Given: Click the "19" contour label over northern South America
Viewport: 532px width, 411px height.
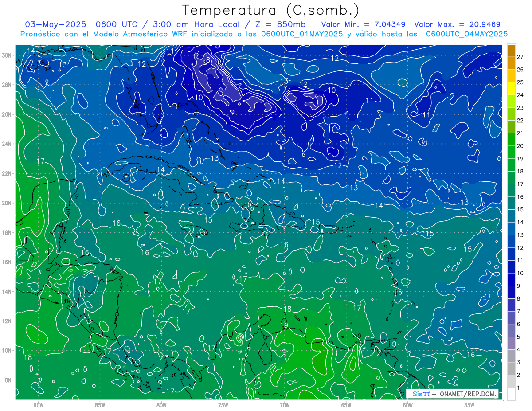Looking at the screenshot, I should [285, 325].
